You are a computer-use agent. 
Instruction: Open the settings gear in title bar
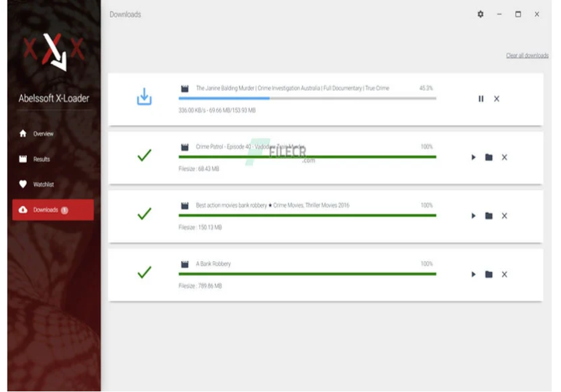click(x=480, y=14)
